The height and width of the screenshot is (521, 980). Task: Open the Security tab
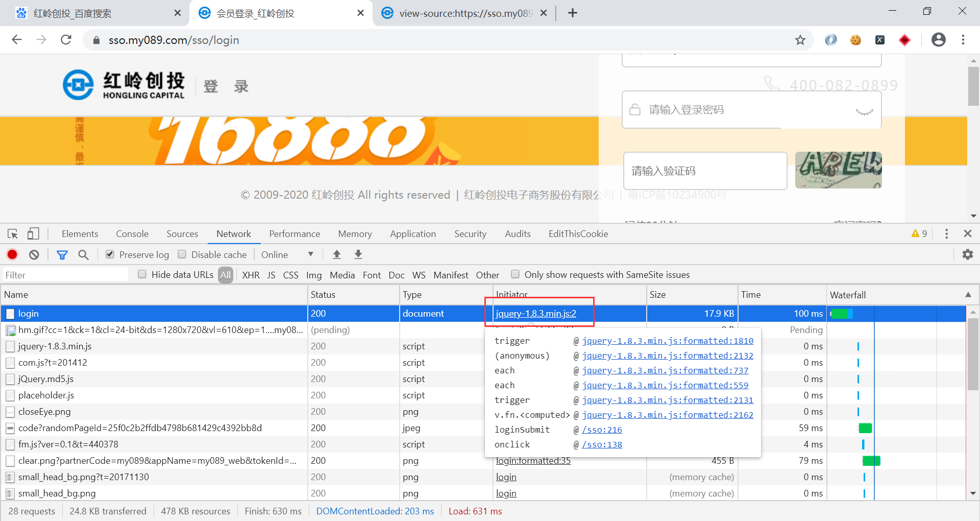[470, 234]
